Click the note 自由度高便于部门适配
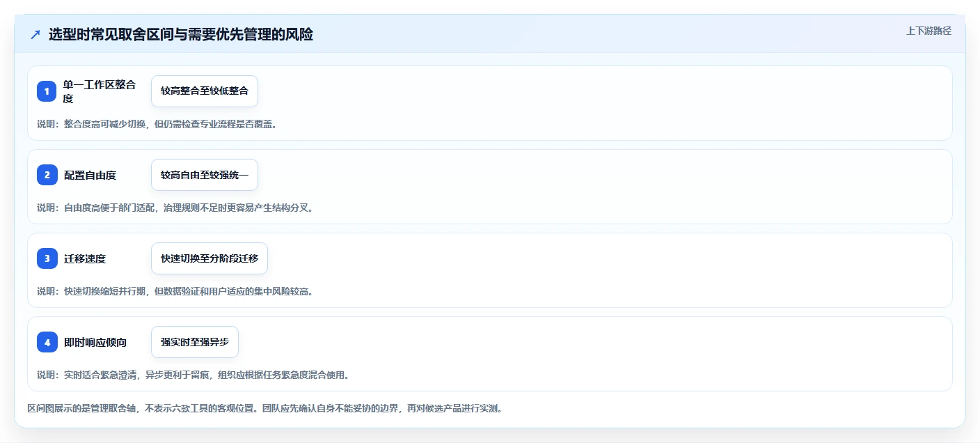 pyautogui.click(x=175, y=208)
